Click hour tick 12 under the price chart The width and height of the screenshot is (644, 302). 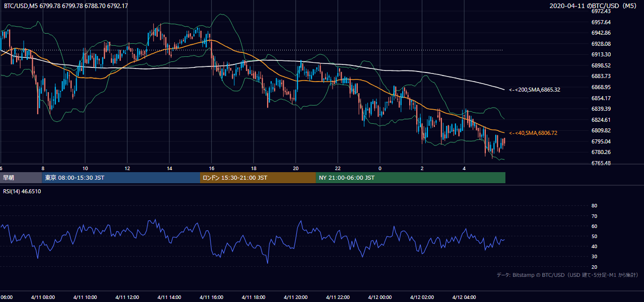coord(127,168)
